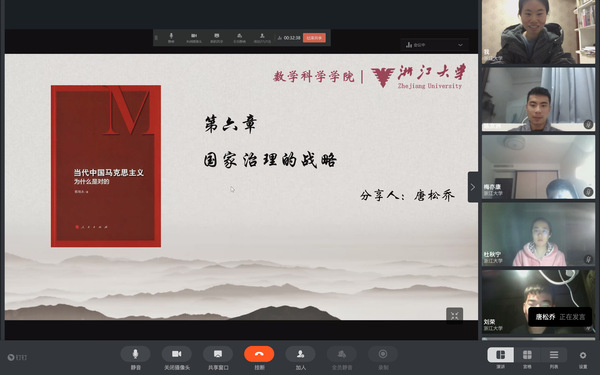Toggle microphone in the floating share toolbar
The height and width of the screenshot is (375, 600).
pyautogui.click(x=171, y=38)
